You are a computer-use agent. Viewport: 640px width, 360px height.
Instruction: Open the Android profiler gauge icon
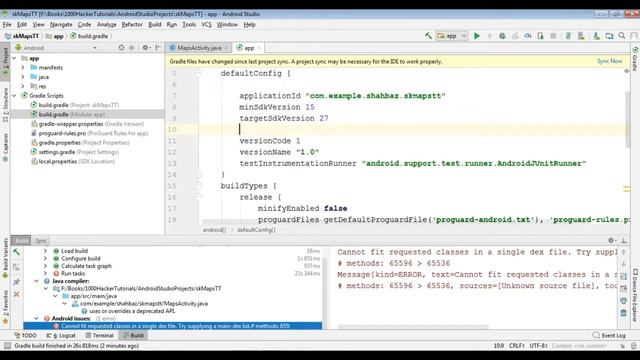(x=528, y=36)
